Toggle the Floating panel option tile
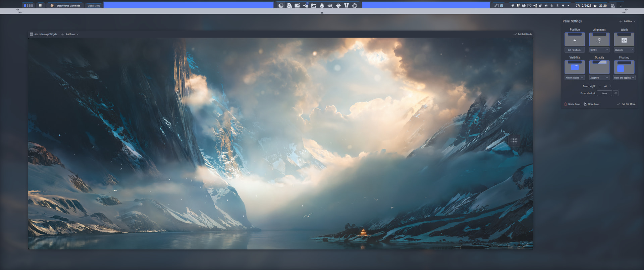Screen dimensions: 644x270 pyautogui.click(x=624, y=67)
